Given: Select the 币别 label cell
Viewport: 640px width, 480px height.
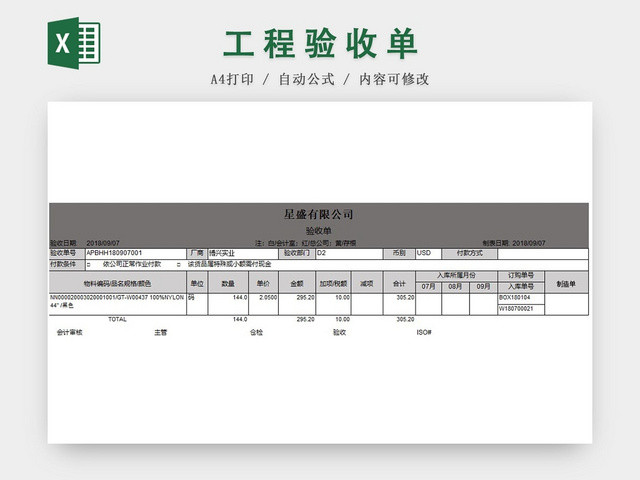Looking at the screenshot, I should 399,253.
